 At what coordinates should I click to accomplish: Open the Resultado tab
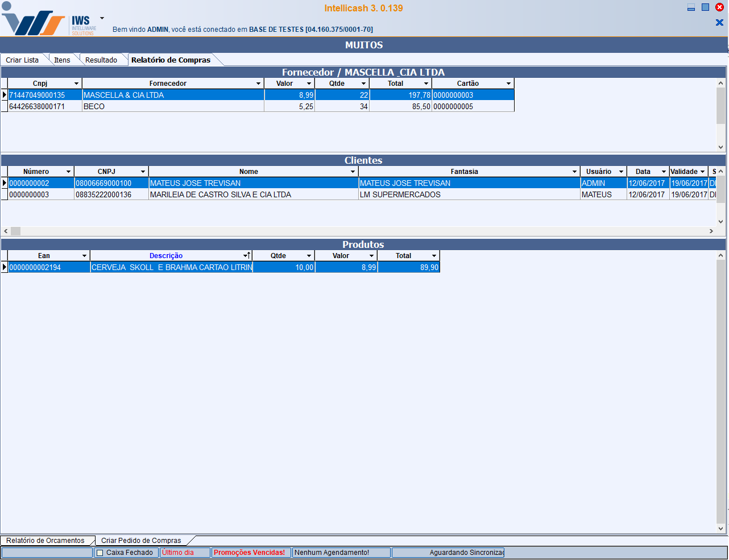tap(101, 60)
